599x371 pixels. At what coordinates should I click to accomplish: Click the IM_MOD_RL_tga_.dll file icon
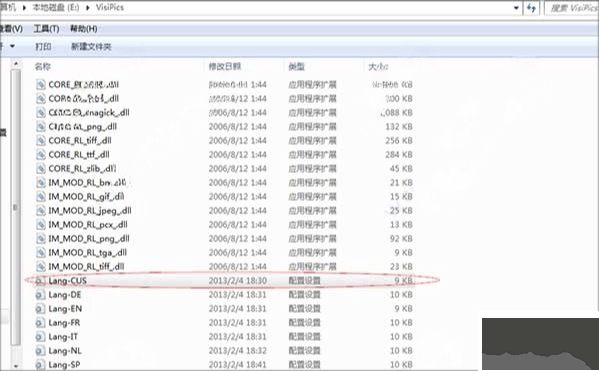(x=40, y=253)
